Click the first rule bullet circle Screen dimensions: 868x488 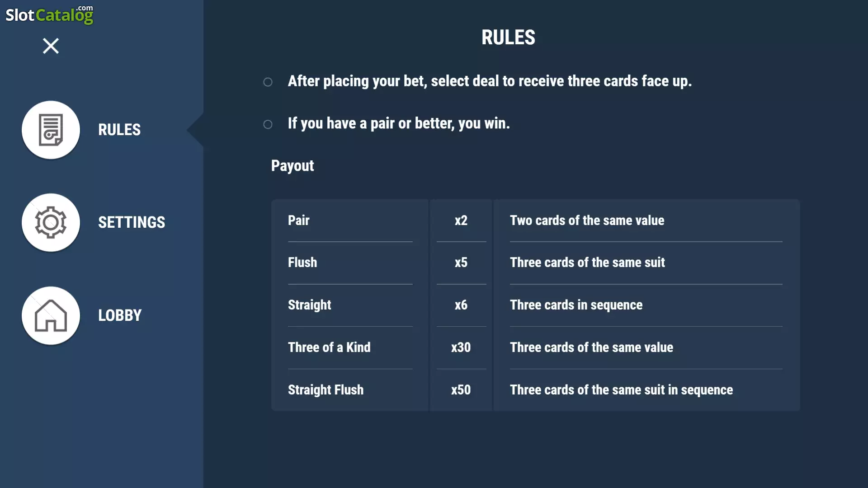tap(268, 82)
